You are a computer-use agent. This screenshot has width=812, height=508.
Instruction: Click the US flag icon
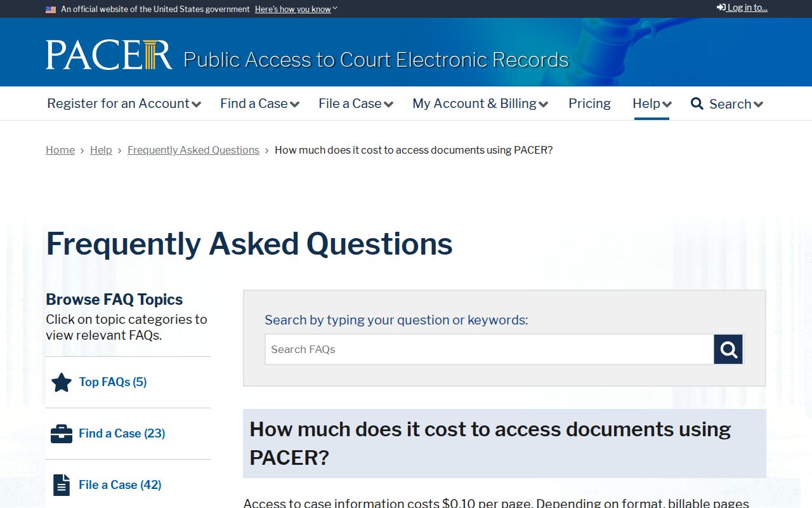(51, 10)
